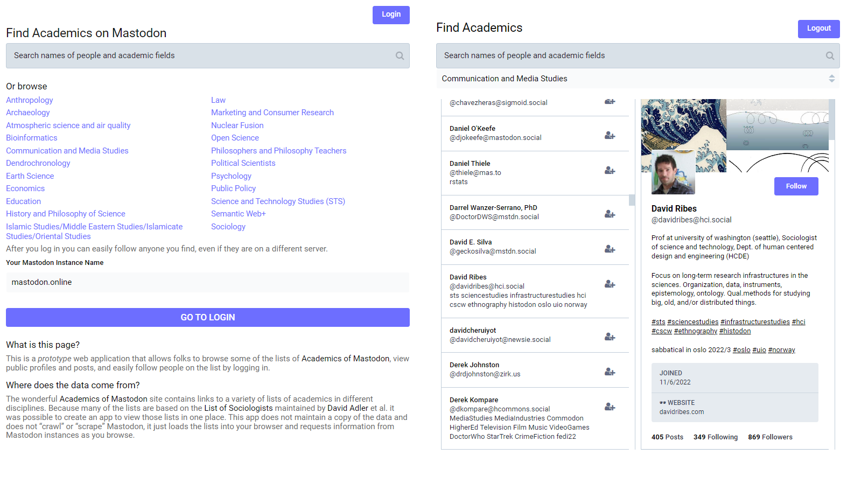Viewport: 868px width, 490px height.
Task: Click the search magnifier icon in left search bar
Action: (400, 56)
